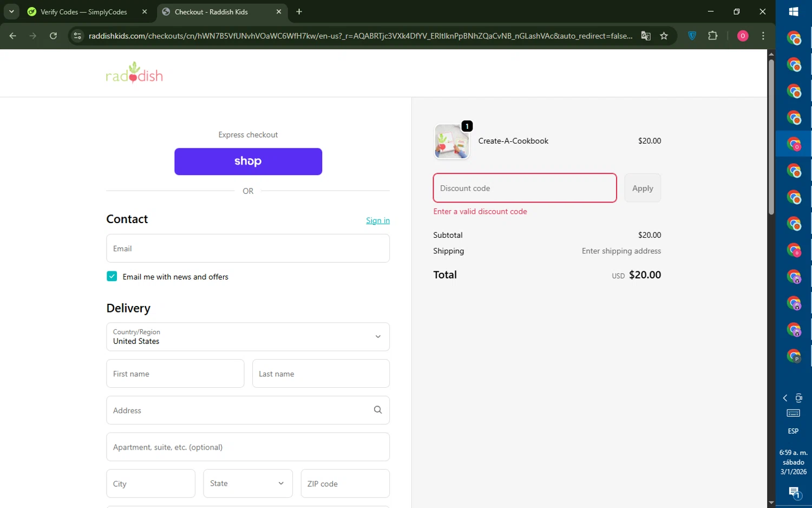Click the Apply discount button
The image size is (812, 508).
tap(643, 188)
